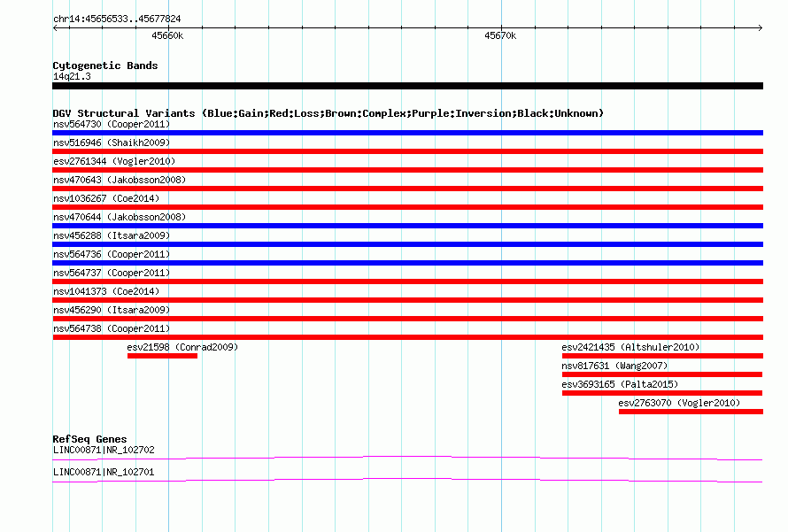788x532 pixels.
Task: Select the nsv564736 (Cooper2011) blue bar
Action: [x=407, y=263]
